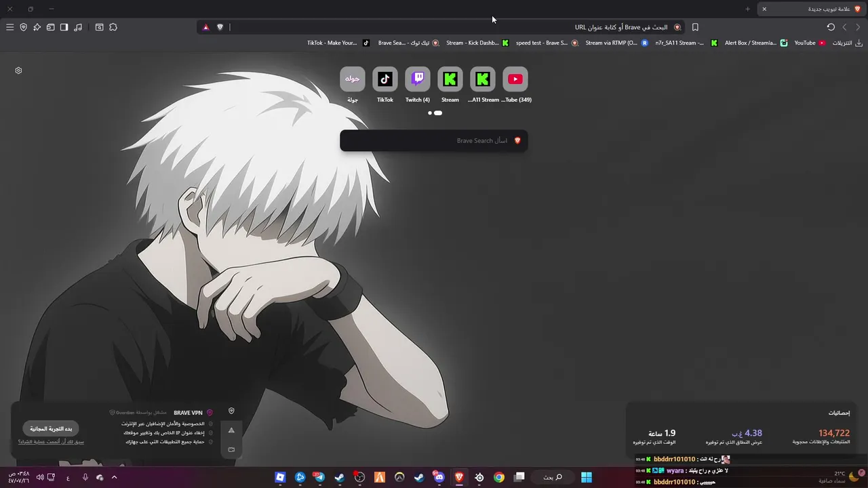
Task: Open Discord from the taskbar
Action: coord(439,477)
